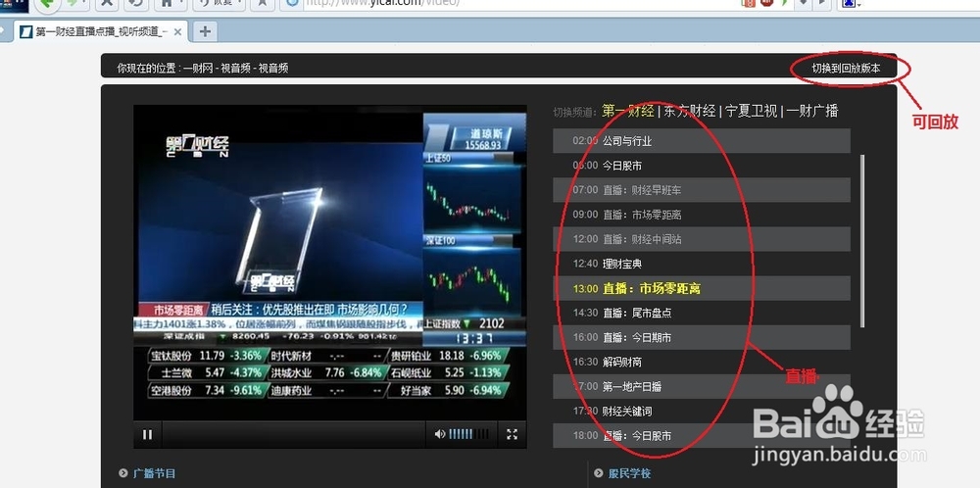Close the 第一财经直播点播 browser tab

tap(177, 32)
